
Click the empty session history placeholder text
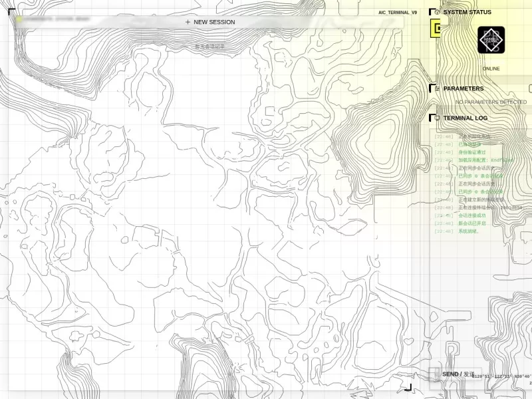point(209,47)
